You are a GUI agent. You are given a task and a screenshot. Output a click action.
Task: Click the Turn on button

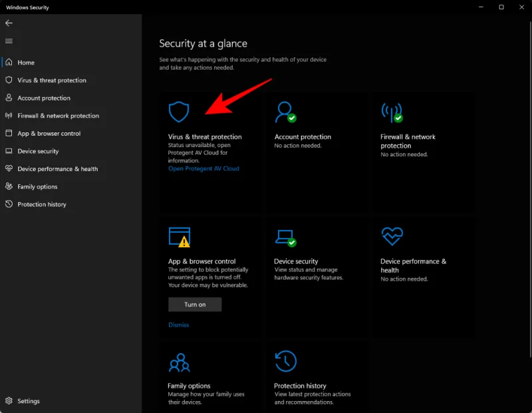pos(194,304)
